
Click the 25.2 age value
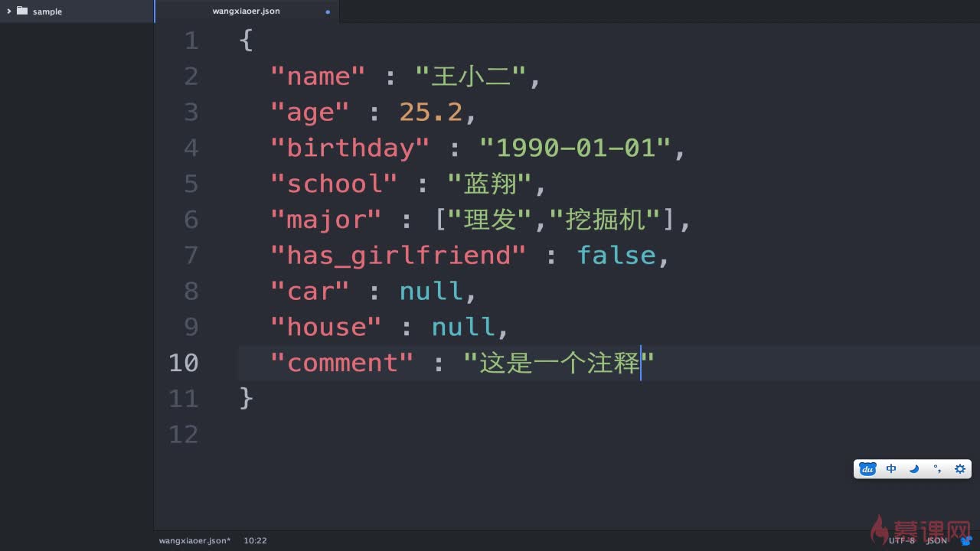(431, 112)
